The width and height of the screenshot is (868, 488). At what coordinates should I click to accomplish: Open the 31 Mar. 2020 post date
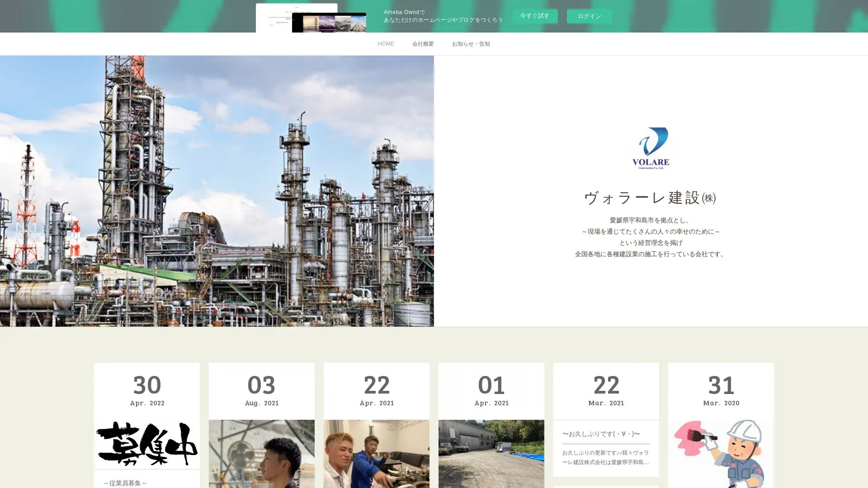pyautogui.click(x=721, y=391)
